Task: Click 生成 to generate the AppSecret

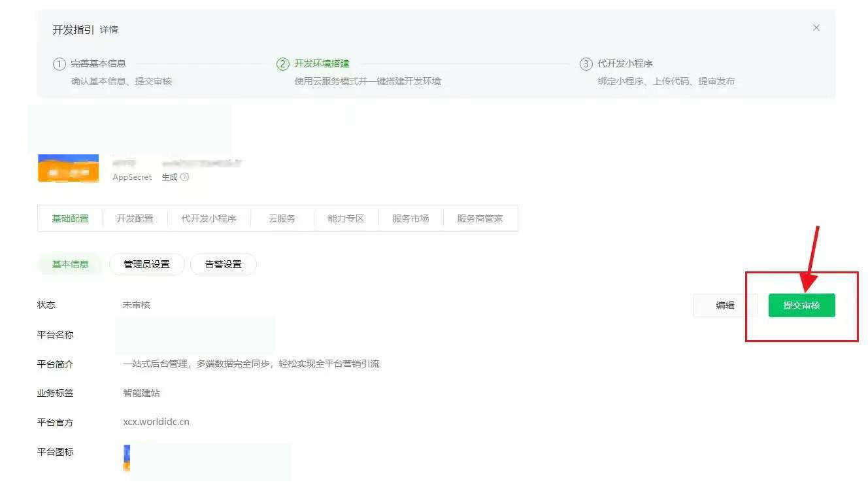Action: (169, 177)
